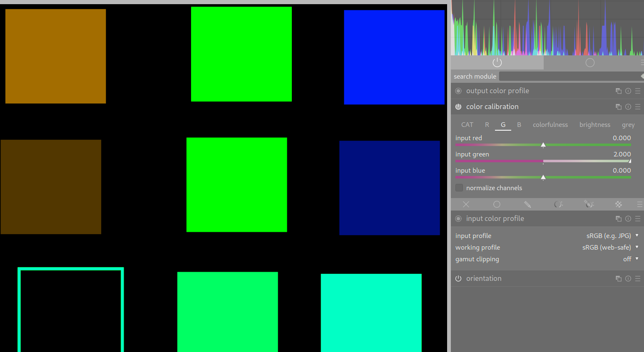This screenshot has height=352, width=644.
Task: Collapse the color calibration module header
Action: click(x=492, y=107)
